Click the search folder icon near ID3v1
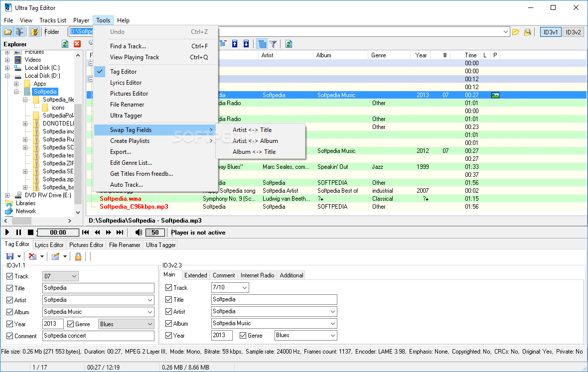Screen dimensions: 588x372 point(528,32)
